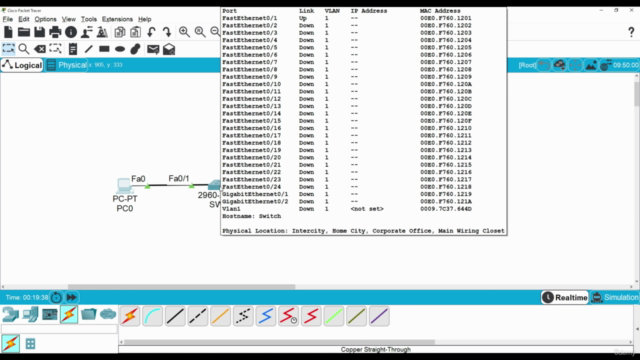Viewport: 640px width, 360px height.
Task: Open the Edit menu
Action: (24, 19)
